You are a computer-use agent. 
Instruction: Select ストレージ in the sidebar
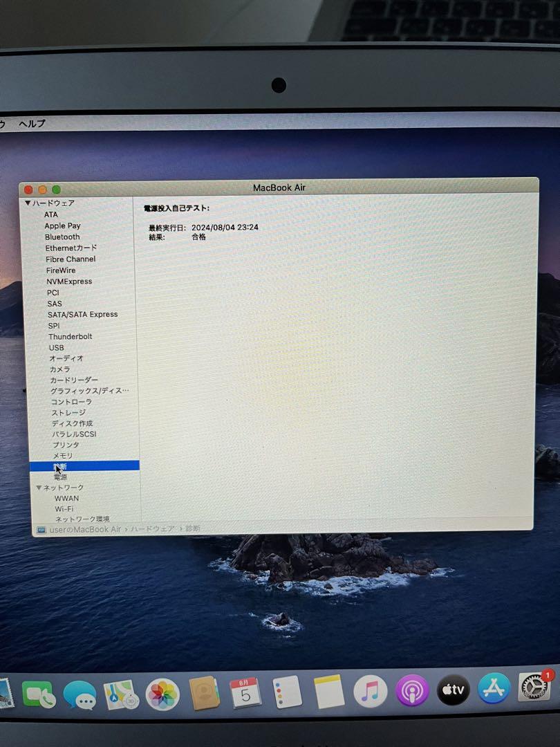click(68, 412)
